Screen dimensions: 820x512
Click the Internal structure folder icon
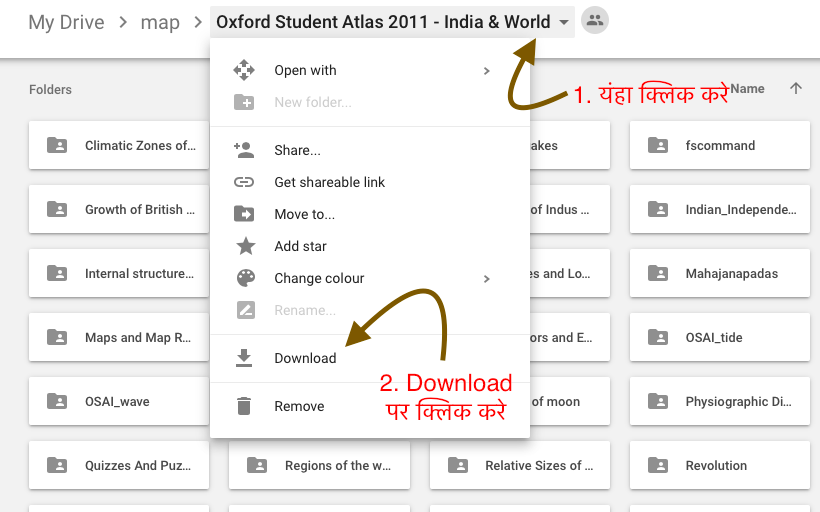57,273
